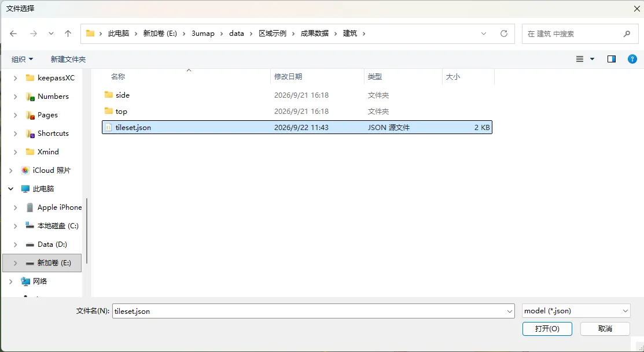This screenshot has height=352, width=644.
Task: Navigate to data in the breadcrumb
Action: point(237,34)
